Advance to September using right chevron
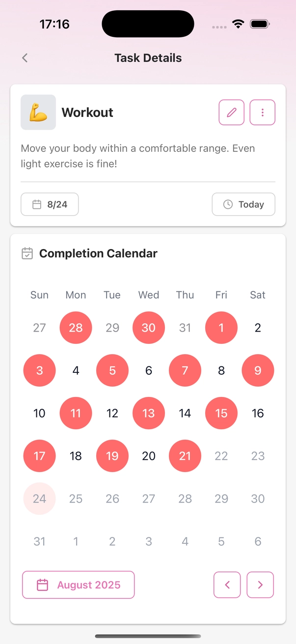 pos(260,585)
